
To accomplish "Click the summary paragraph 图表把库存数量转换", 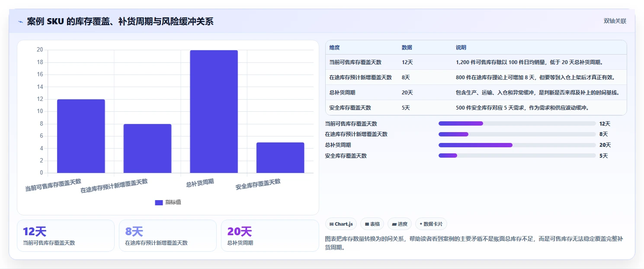I will (474, 243).
